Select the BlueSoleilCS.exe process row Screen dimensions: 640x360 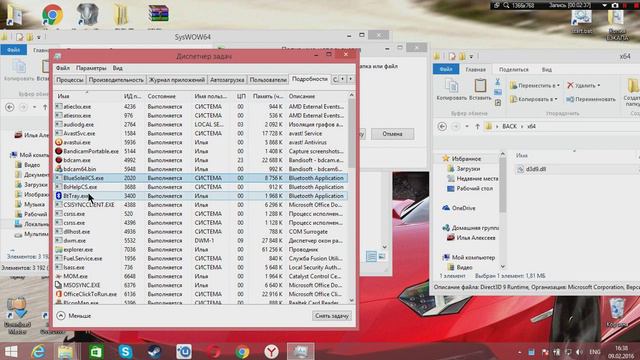(x=201, y=178)
